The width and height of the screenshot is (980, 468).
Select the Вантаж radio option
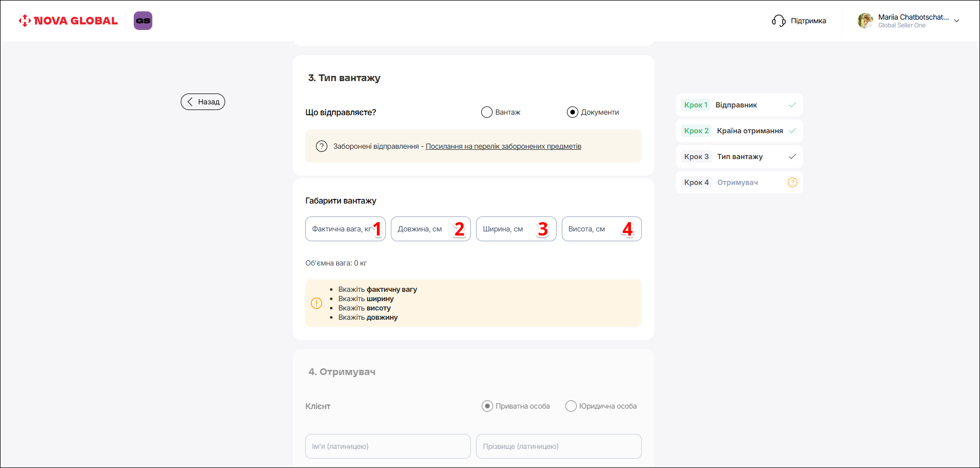(x=487, y=112)
